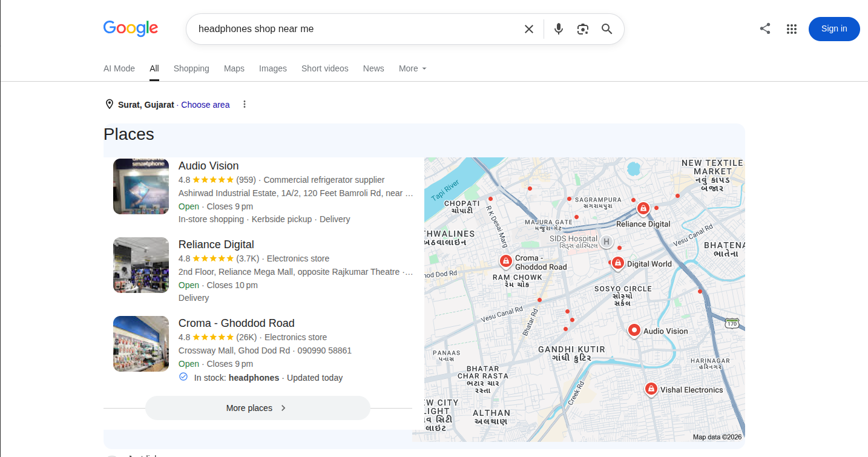Expand the More search filters dropdown
The width and height of the screenshot is (868, 457).
click(413, 68)
